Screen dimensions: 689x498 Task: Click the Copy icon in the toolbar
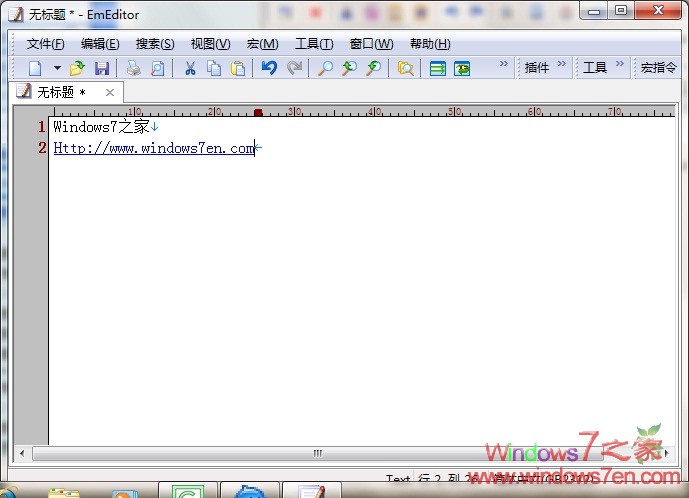pyautogui.click(x=213, y=68)
